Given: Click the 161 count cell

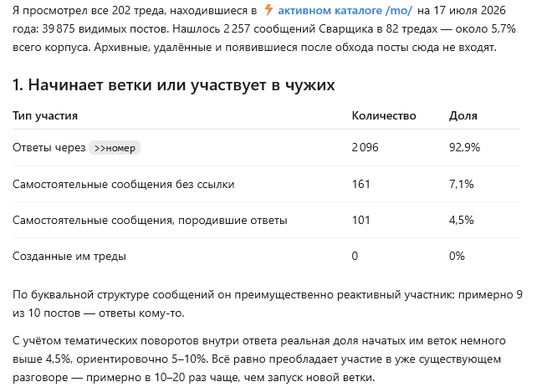Looking at the screenshot, I should (360, 184).
